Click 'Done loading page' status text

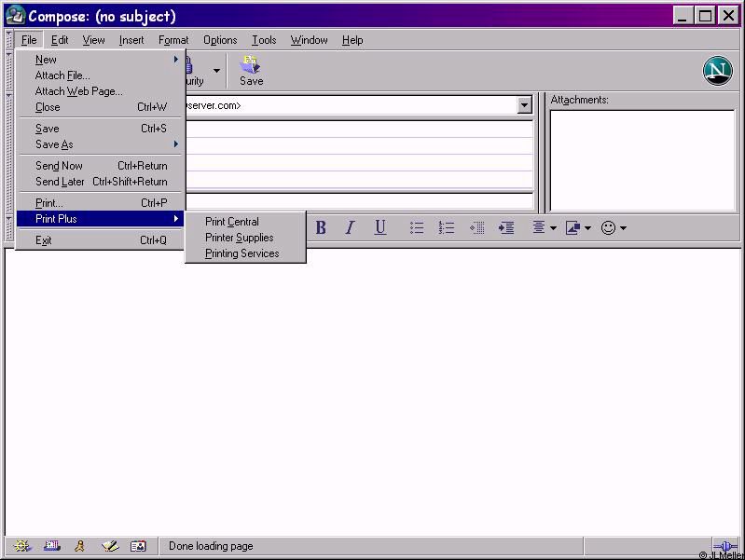click(211, 546)
